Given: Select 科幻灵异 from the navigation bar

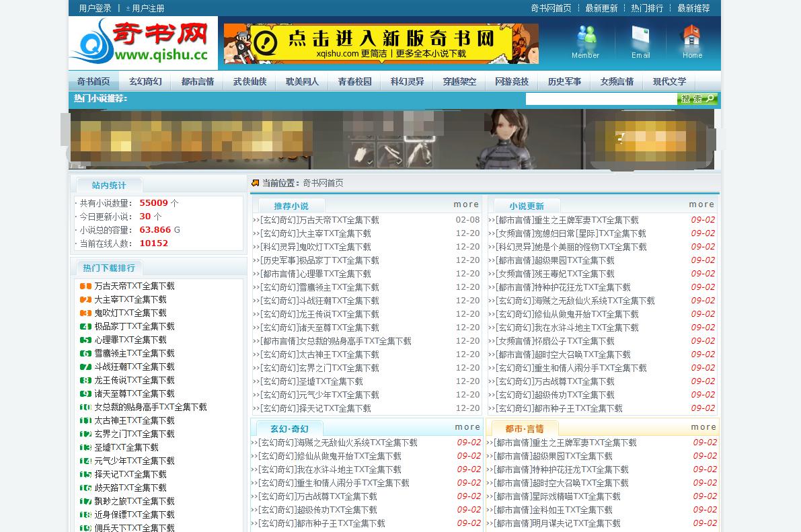Looking at the screenshot, I should [406, 81].
